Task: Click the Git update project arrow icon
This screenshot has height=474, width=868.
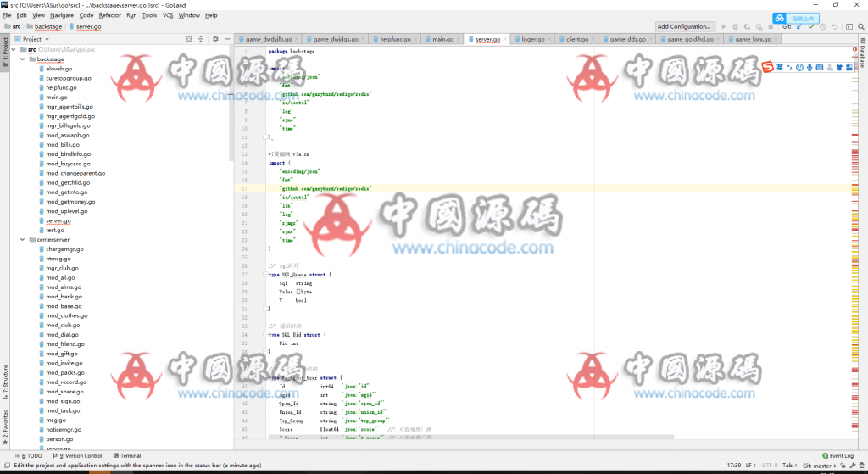Action: click(x=799, y=26)
